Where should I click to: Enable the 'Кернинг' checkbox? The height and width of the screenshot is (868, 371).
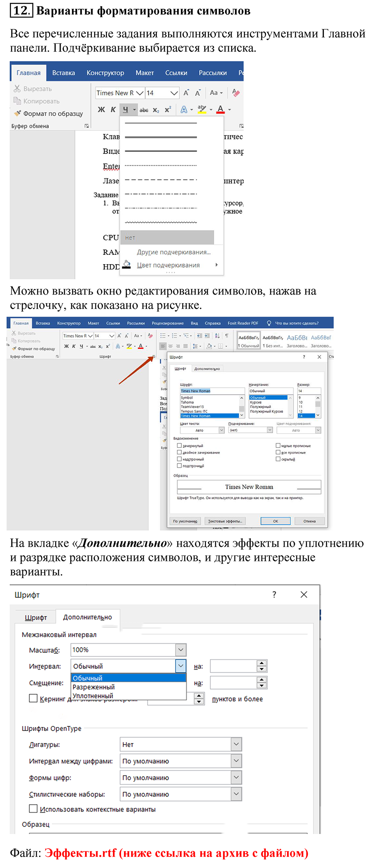pyautogui.click(x=34, y=698)
